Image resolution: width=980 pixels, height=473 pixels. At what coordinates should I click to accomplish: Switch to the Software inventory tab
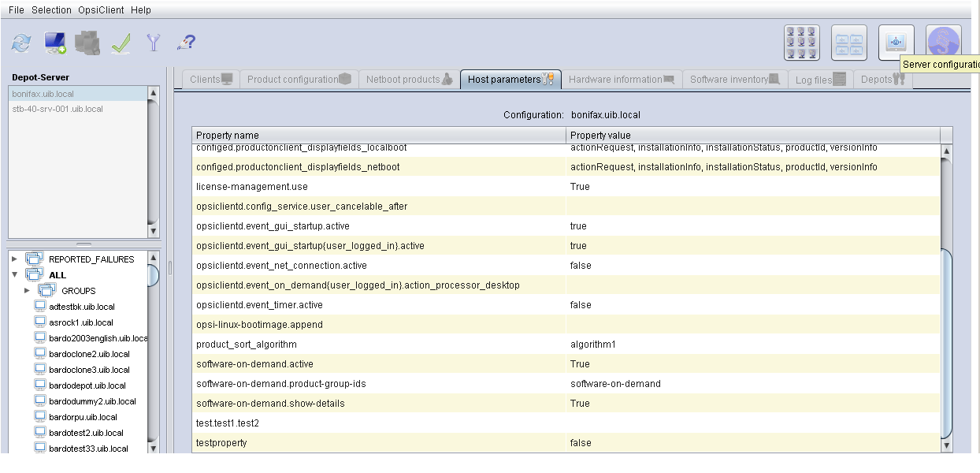(x=734, y=79)
